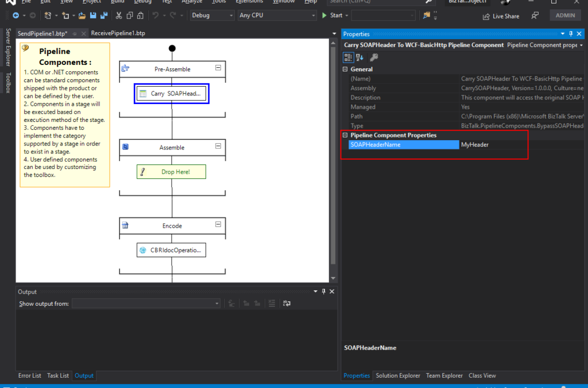
Task: Click the Property Pages wrench icon
Action: [x=374, y=57]
